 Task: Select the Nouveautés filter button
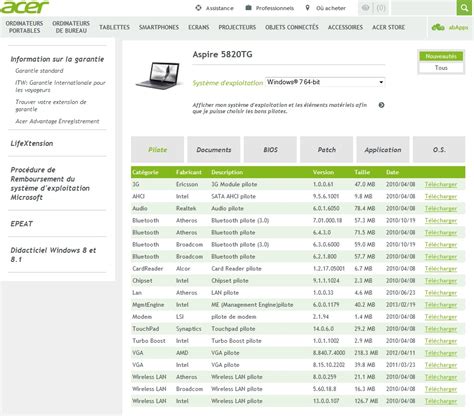coord(441,56)
